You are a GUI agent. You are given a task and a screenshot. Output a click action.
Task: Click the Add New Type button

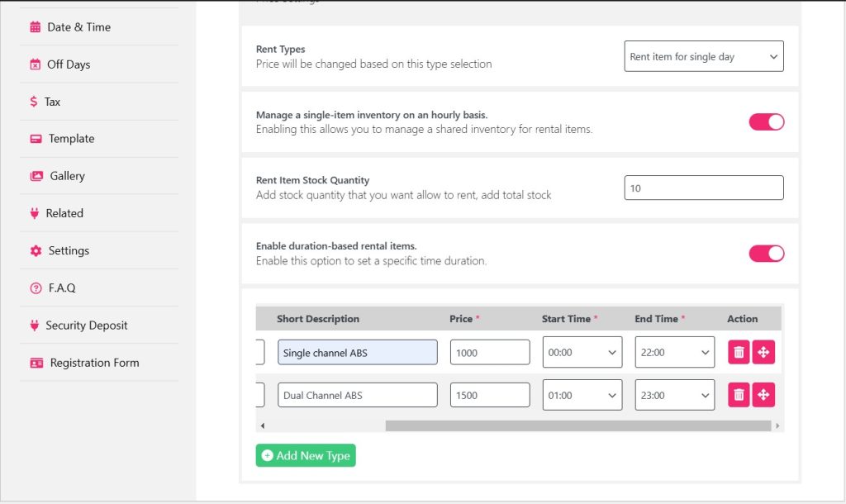[x=306, y=455]
